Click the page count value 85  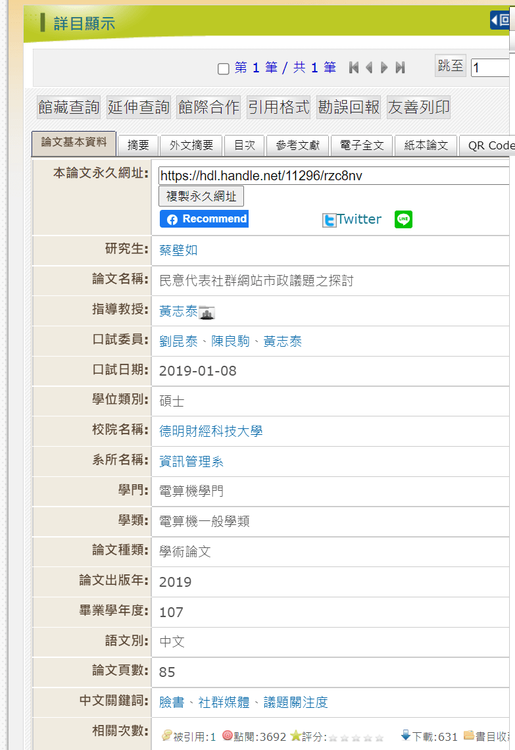click(167, 673)
